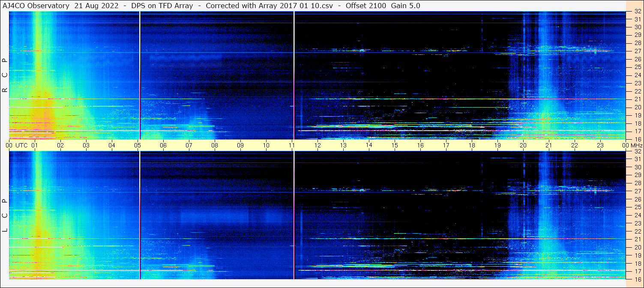Select hour "14" on the time axis
Viewport: 644px width, 288px height.
[x=369, y=145]
